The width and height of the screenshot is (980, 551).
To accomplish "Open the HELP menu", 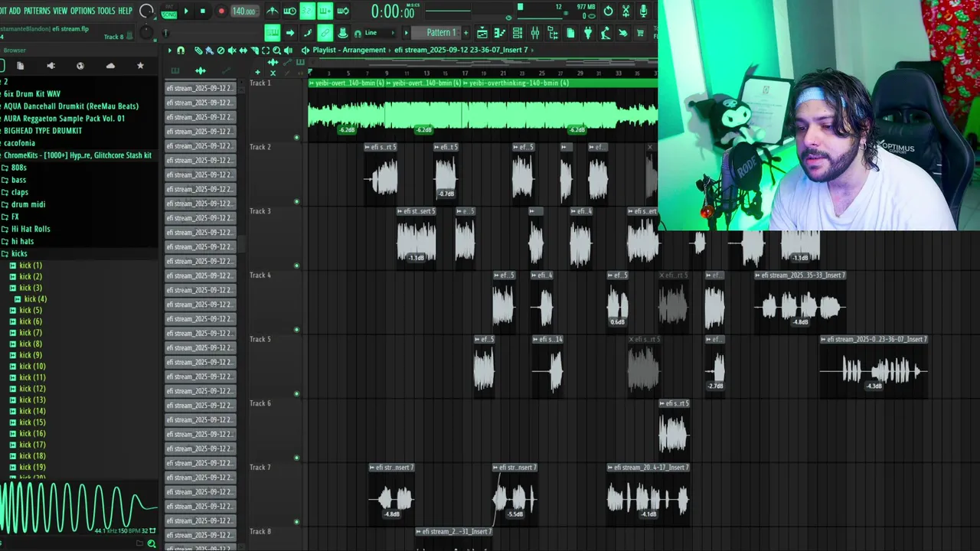I will (126, 11).
